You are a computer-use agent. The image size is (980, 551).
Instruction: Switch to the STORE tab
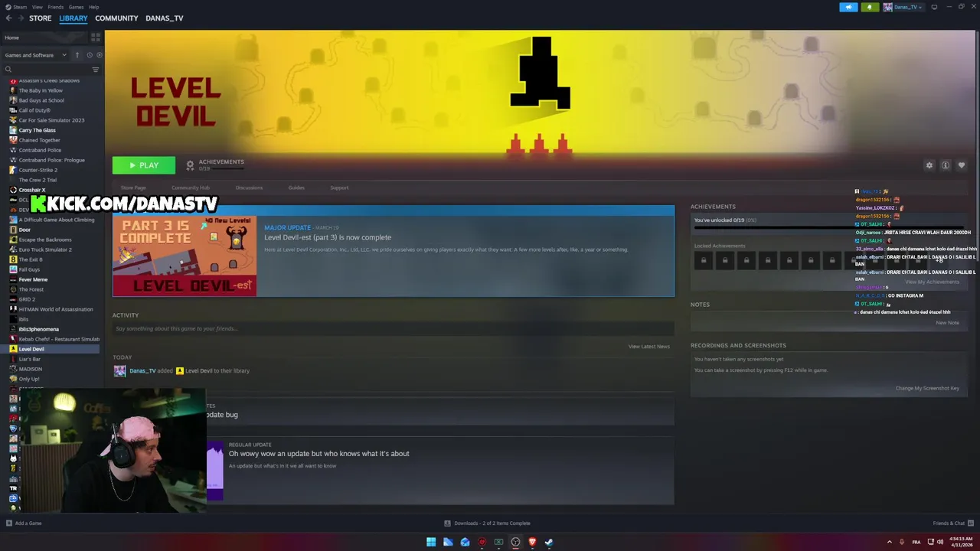click(40, 18)
